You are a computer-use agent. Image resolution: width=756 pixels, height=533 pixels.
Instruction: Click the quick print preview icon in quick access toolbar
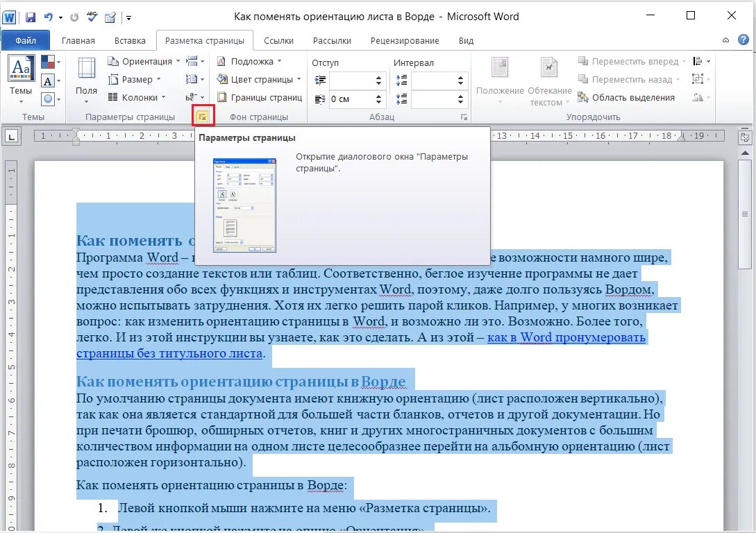(x=110, y=17)
